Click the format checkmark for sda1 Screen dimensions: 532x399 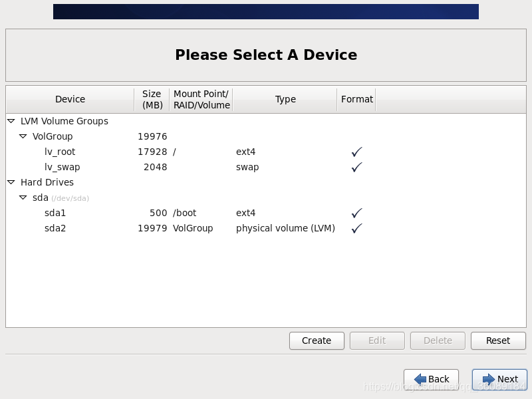point(357,213)
